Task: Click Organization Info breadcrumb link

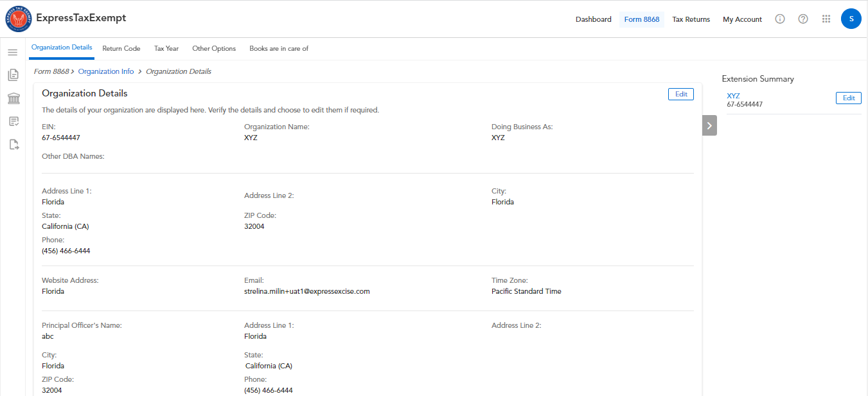Action: 106,71
